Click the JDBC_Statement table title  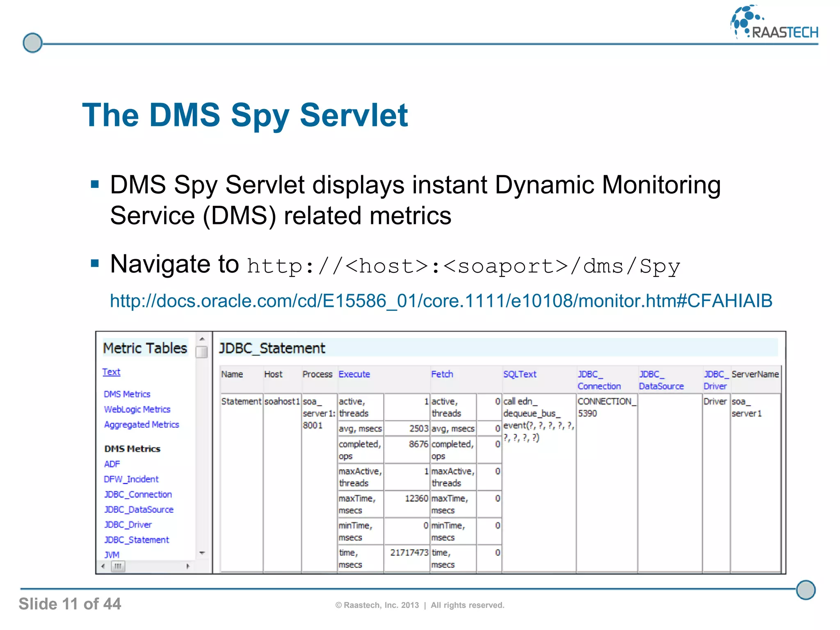click(x=272, y=348)
